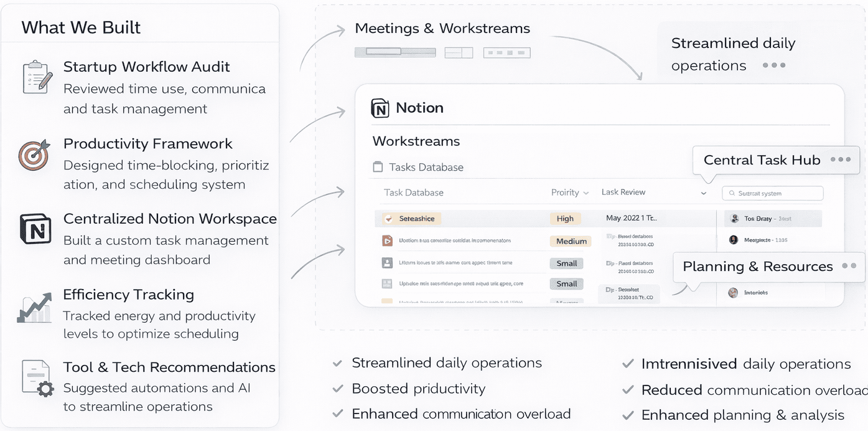868x431 pixels.
Task: Switch to the Meetings & Workstreams section
Action: pos(442,28)
